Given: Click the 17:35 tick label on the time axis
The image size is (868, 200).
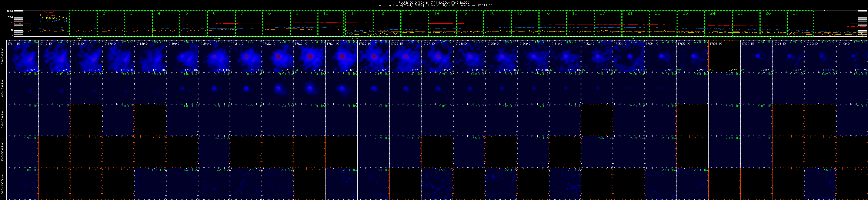Looking at the screenshot, I should pos(631,39).
